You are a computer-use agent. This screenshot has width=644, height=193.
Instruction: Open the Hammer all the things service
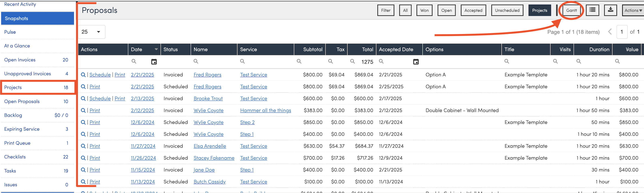(x=266, y=110)
